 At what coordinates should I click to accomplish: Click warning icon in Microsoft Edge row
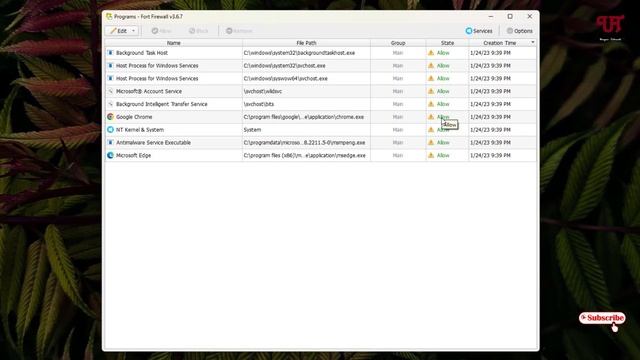(431, 155)
